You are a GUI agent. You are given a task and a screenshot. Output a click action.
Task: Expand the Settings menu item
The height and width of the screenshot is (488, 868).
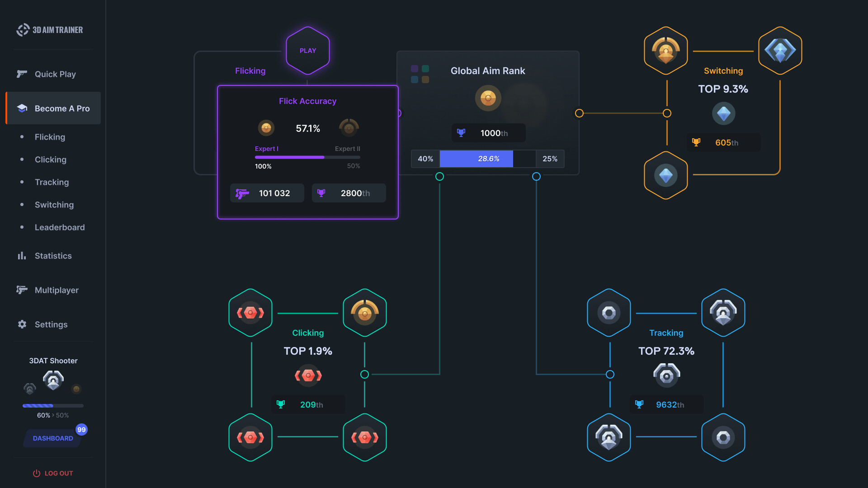pos(51,324)
